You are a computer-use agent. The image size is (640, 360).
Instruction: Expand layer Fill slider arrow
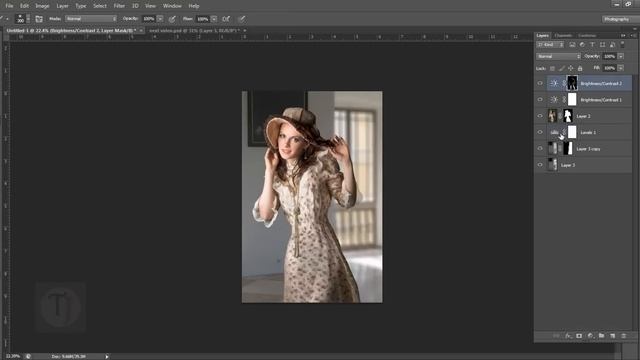[621, 68]
